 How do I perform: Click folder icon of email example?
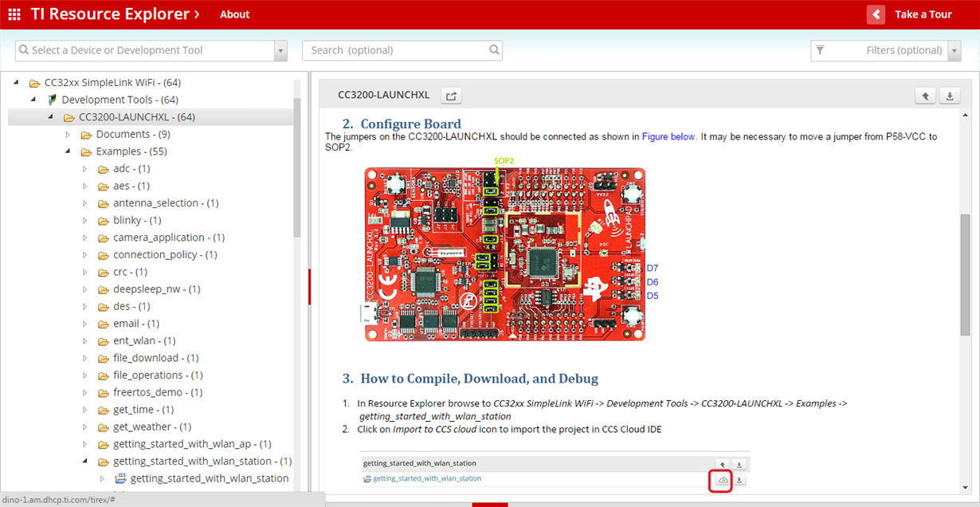click(x=104, y=324)
